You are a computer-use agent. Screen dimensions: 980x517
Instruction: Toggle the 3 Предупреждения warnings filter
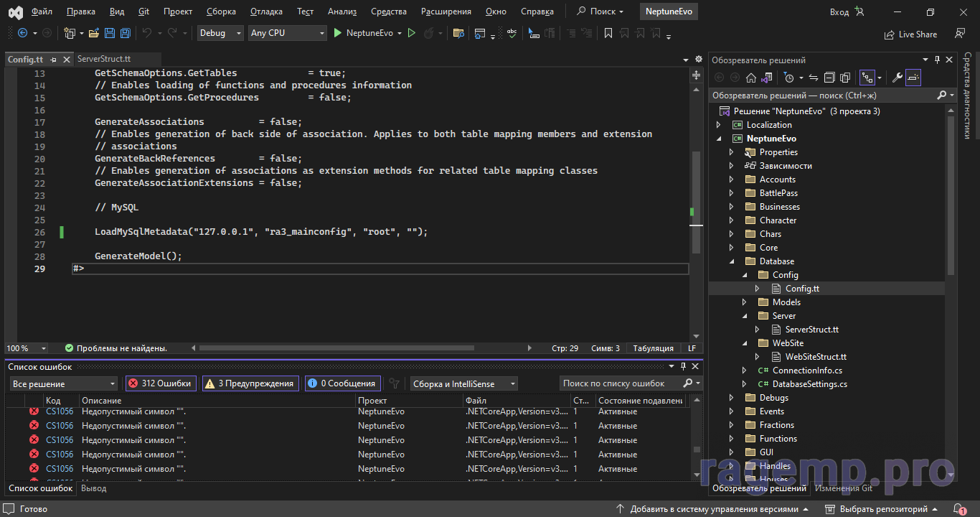click(250, 383)
